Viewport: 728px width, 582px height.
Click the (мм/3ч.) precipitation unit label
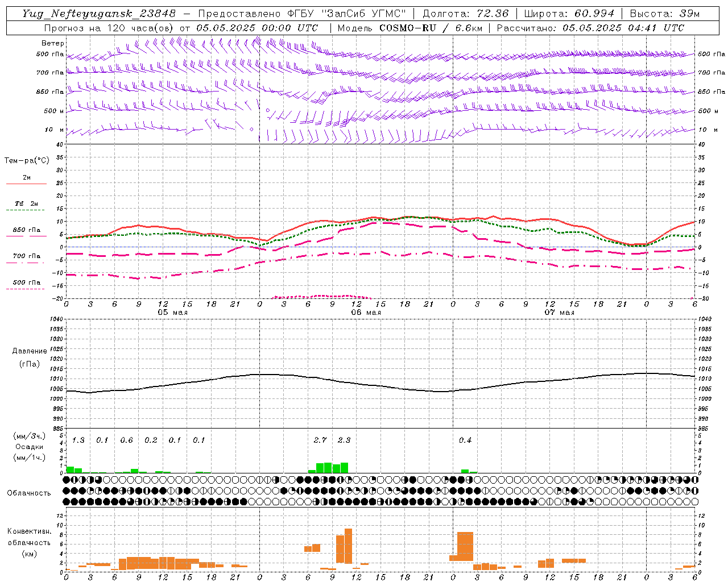30,436
